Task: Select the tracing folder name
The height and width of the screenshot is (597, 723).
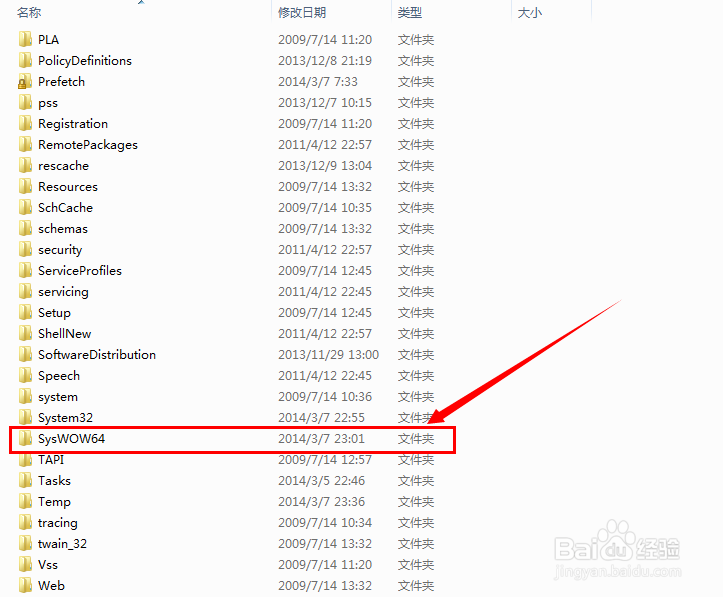Action: click(x=58, y=523)
